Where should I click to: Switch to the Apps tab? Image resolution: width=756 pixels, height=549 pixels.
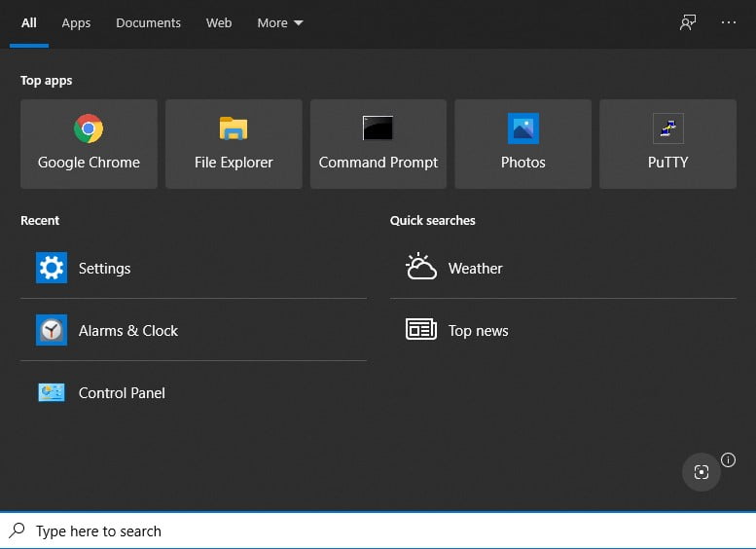(76, 22)
